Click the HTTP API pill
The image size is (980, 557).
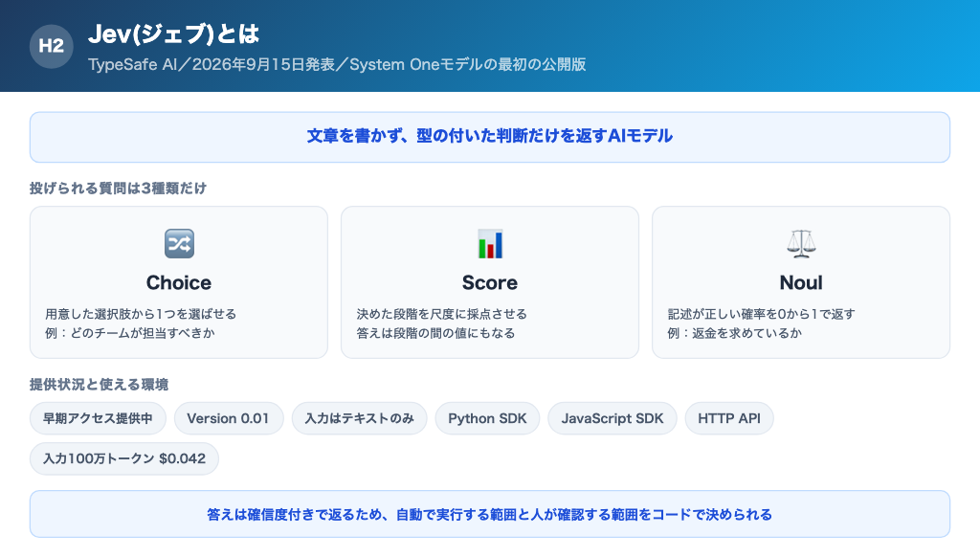click(x=729, y=418)
